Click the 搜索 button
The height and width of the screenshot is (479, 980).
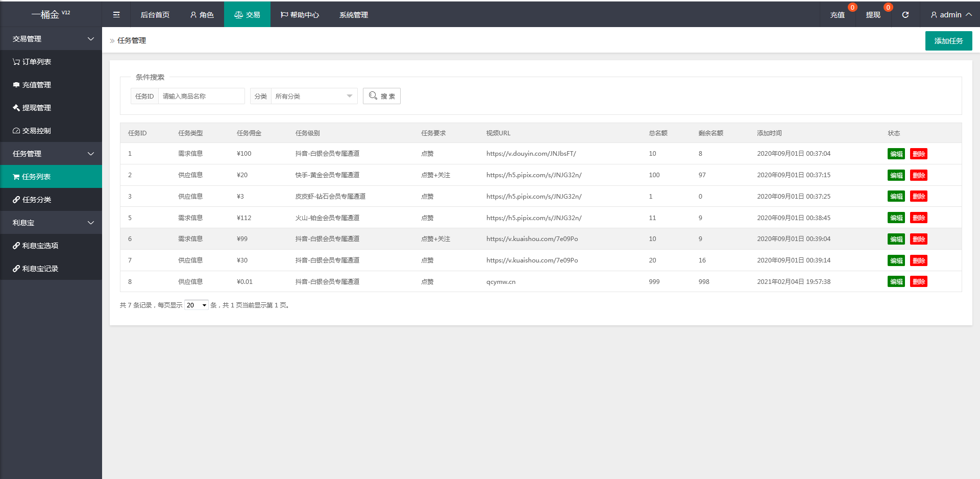[382, 96]
